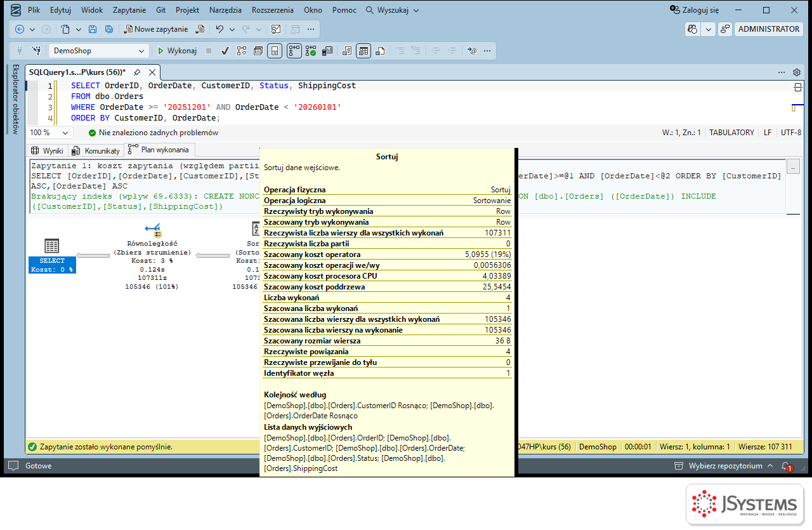The width and height of the screenshot is (812, 530).
Task: Toggle Include Actual Execution Plan
Action: tap(294, 51)
